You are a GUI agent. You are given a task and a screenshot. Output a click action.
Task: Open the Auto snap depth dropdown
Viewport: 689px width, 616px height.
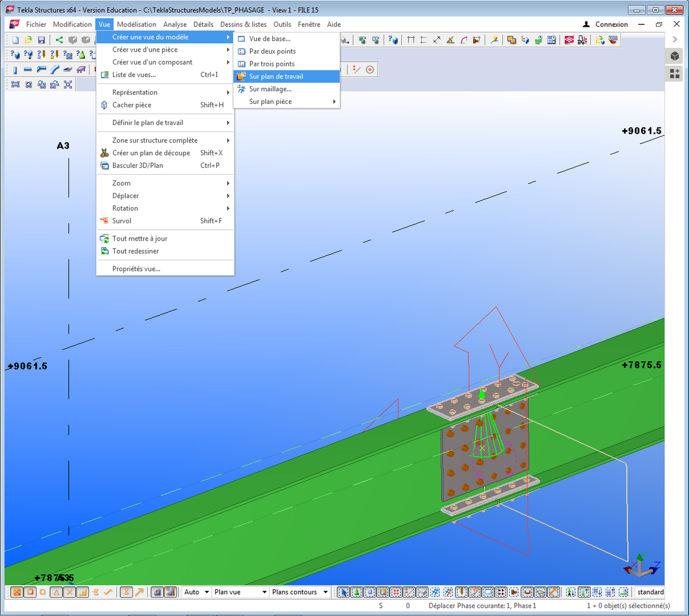click(197, 592)
